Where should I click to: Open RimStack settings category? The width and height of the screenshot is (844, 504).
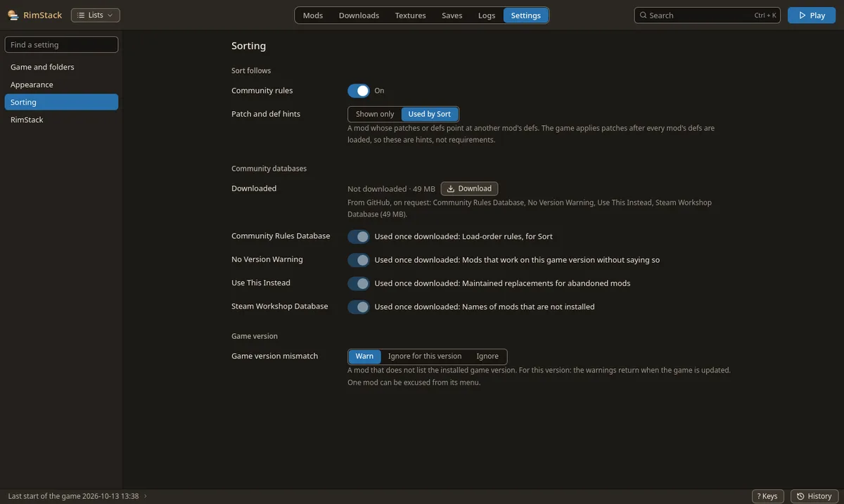(x=61, y=119)
